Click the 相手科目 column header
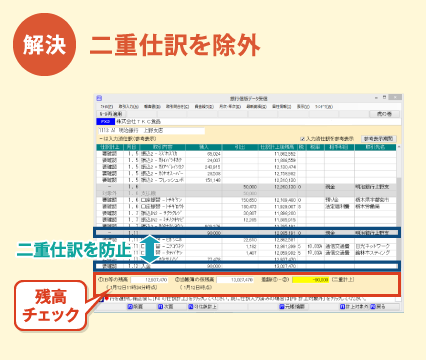This screenshot has width=426, height=360. click(x=339, y=147)
